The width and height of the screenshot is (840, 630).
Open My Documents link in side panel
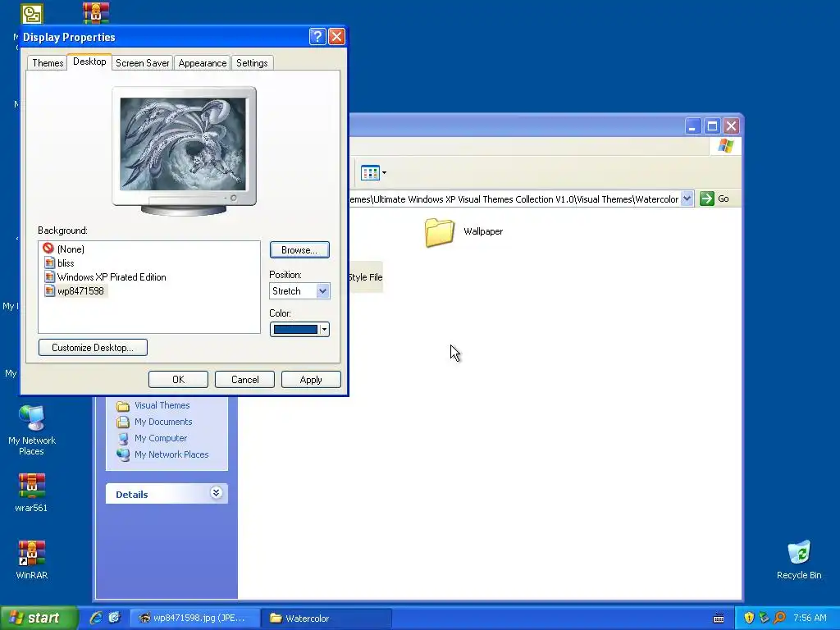click(x=163, y=422)
